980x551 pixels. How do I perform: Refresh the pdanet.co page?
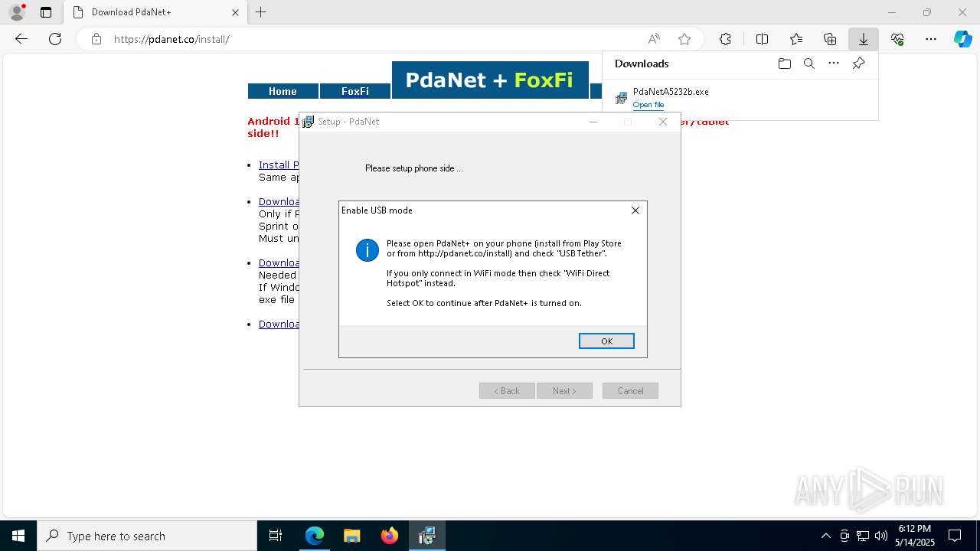pyautogui.click(x=55, y=39)
